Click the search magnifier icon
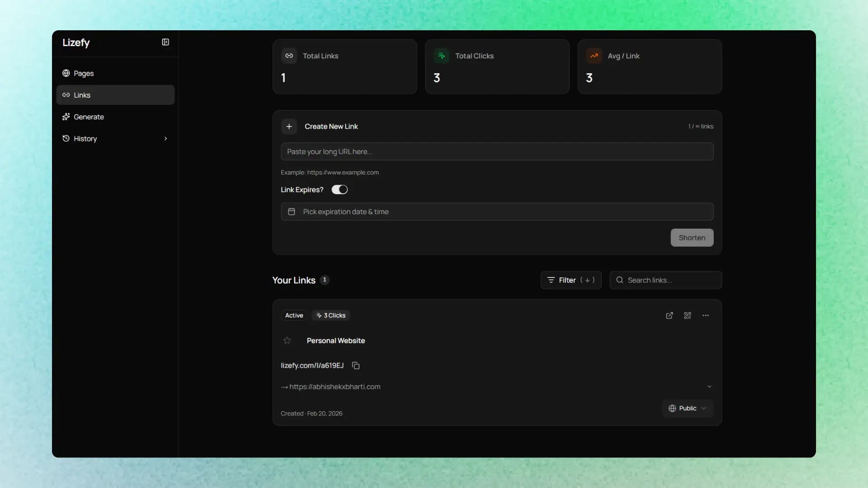The width and height of the screenshot is (868, 488). coord(621,280)
